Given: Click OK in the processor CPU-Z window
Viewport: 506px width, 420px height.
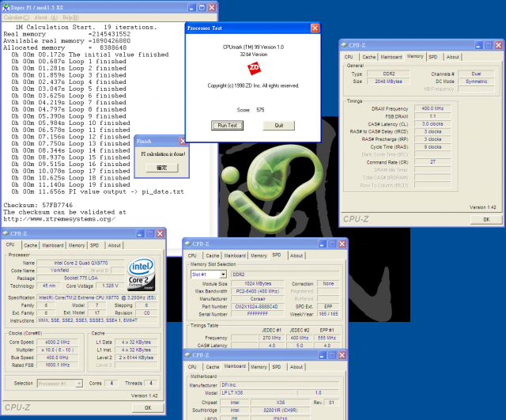Looking at the screenshot, I should tap(148, 407).
